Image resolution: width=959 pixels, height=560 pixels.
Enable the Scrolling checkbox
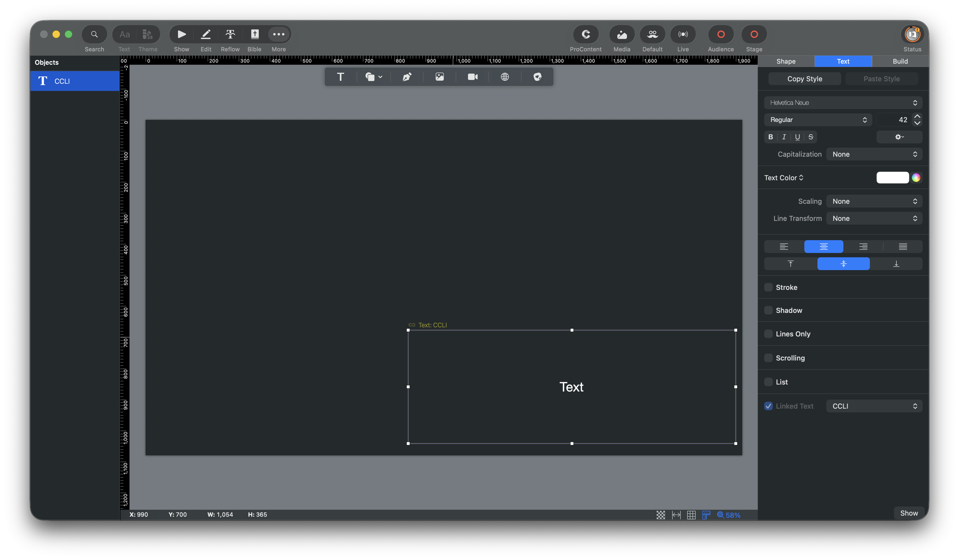(768, 358)
